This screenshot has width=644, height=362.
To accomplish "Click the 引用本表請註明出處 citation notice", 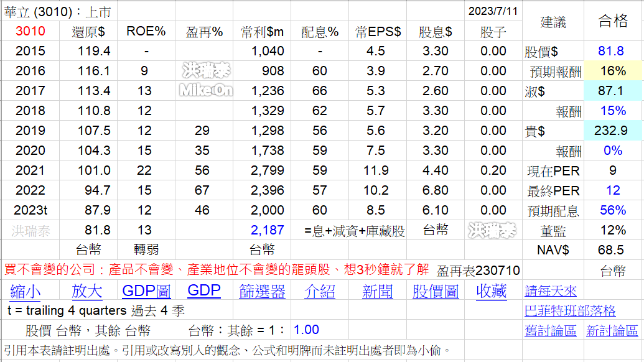I will (x=226, y=350).
